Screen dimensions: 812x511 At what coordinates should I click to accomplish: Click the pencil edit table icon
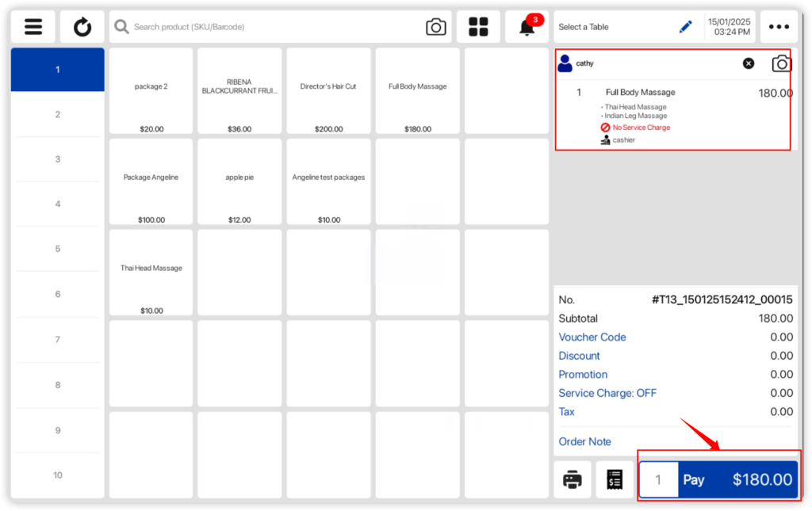(686, 27)
